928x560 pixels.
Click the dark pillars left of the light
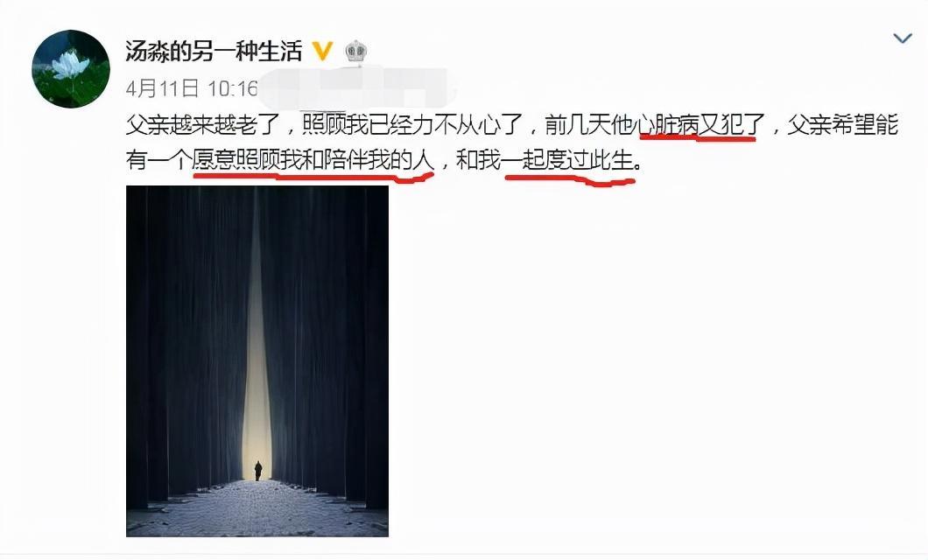pos(186,337)
